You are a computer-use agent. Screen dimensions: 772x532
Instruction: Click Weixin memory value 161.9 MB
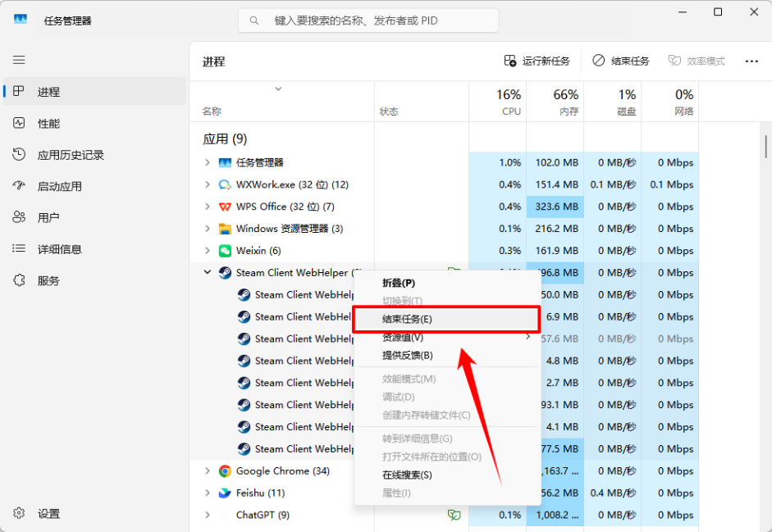[556, 251]
